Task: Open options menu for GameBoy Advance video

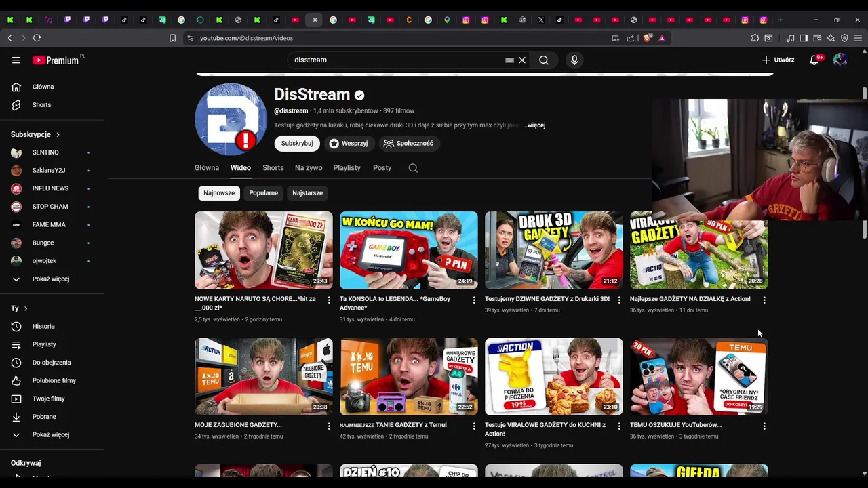Action: [474, 300]
